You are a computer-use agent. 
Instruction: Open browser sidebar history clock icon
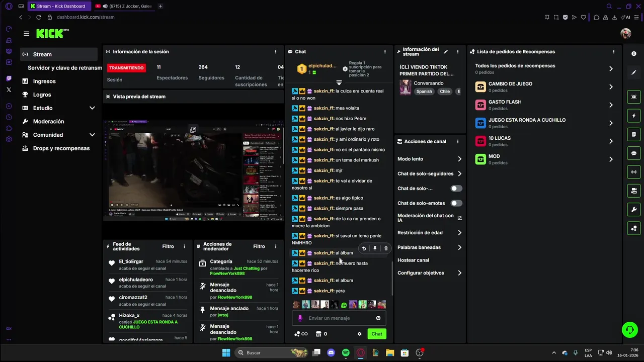[9, 117]
